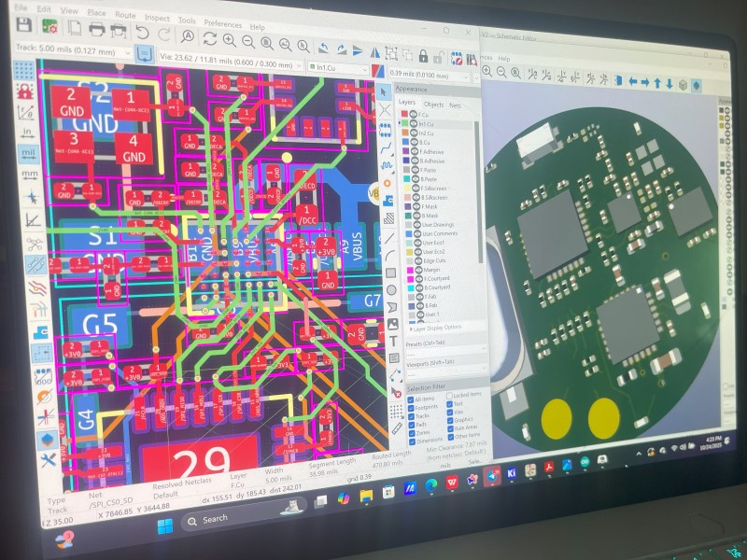Select the Draw circle tool
747x560 pixels.
(x=391, y=290)
